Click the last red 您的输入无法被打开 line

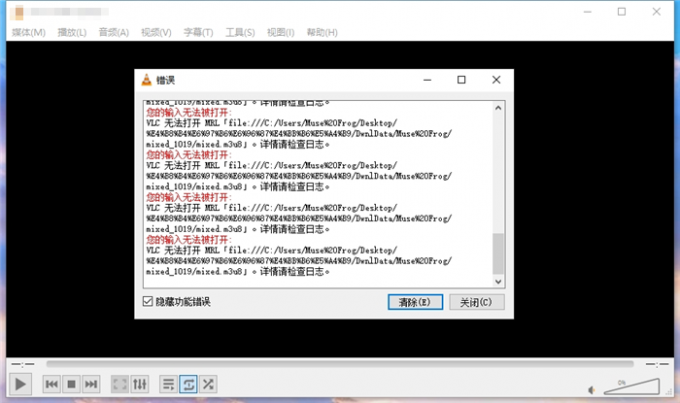click(189, 239)
